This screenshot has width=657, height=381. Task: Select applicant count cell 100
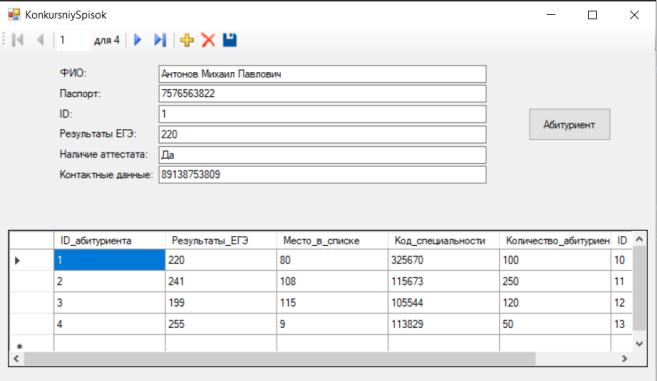coord(555,260)
